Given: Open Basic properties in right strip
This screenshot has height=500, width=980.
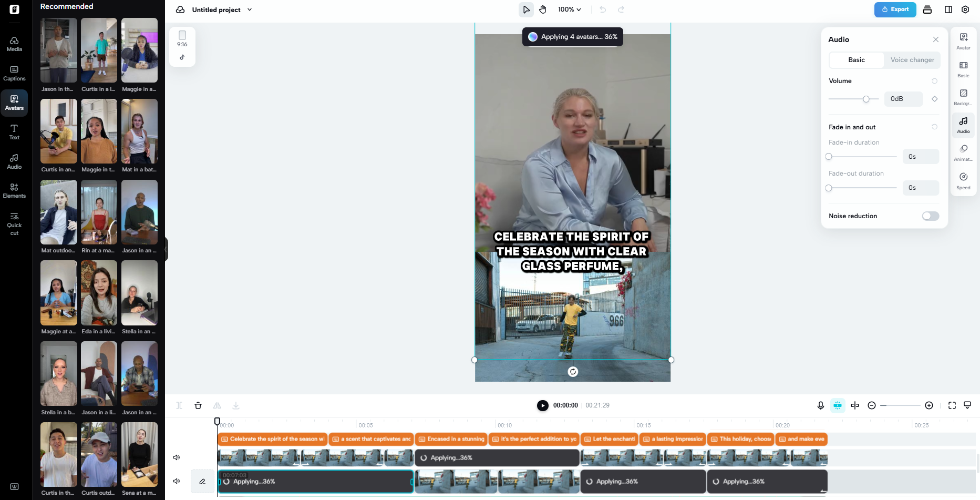Looking at the screenshot, I should click(x=964, y=69).
